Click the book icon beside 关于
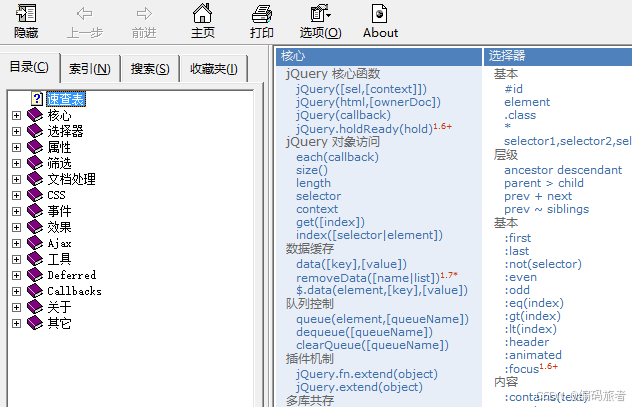This screenshot has height=407, width=632. [x=35, y=307]
